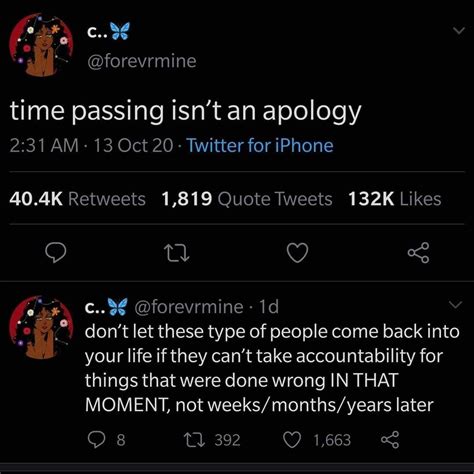View the 1,819 Quote Tweets

point(247,199)
